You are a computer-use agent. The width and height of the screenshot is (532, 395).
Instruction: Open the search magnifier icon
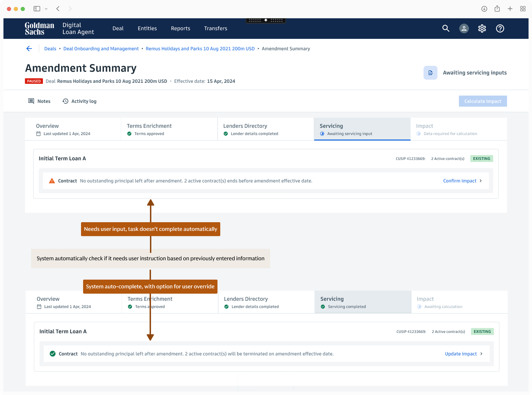pyautogui.click(x=446, y=28)
